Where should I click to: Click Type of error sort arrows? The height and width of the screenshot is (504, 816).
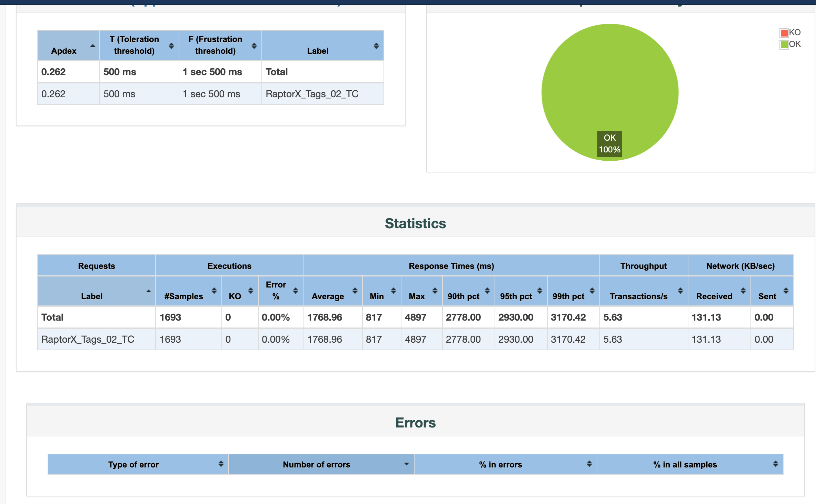(x=221, y=464)
